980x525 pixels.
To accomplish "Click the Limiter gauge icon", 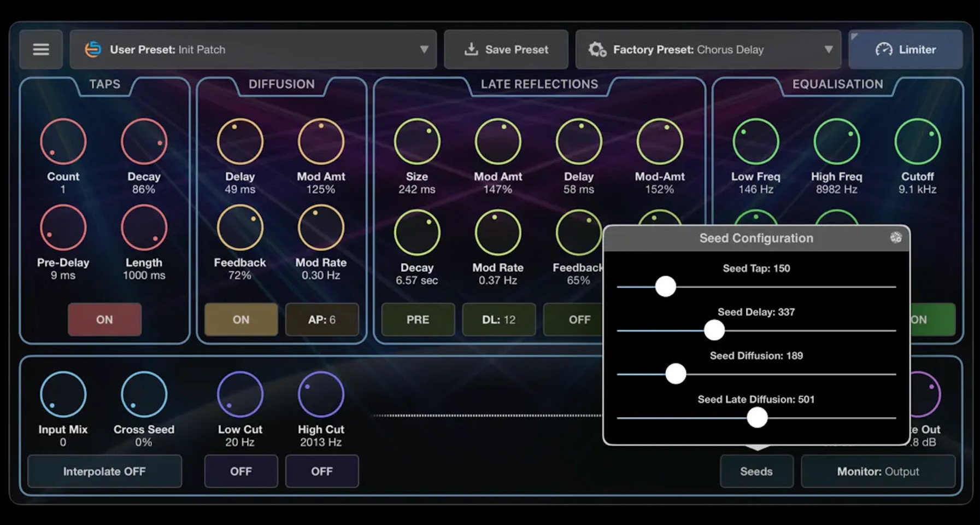I will pyautogui.click(x=883, y=49).
